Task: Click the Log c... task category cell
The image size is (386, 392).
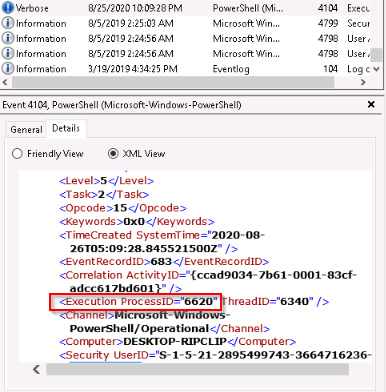Action: pos(359,69)
